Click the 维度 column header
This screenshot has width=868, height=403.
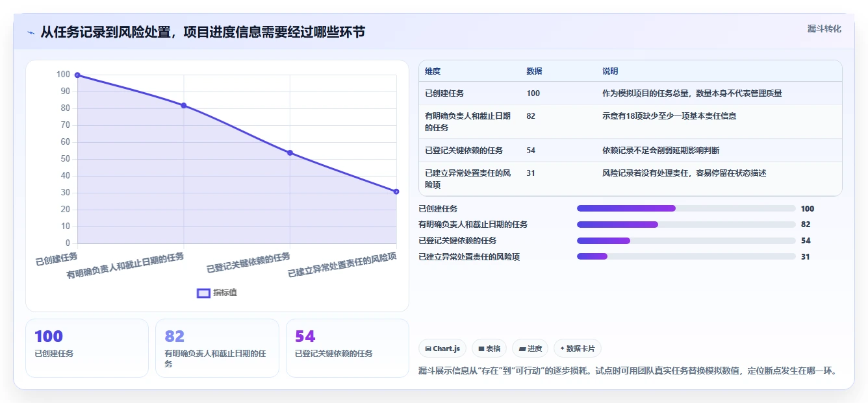tap(433, 71)
